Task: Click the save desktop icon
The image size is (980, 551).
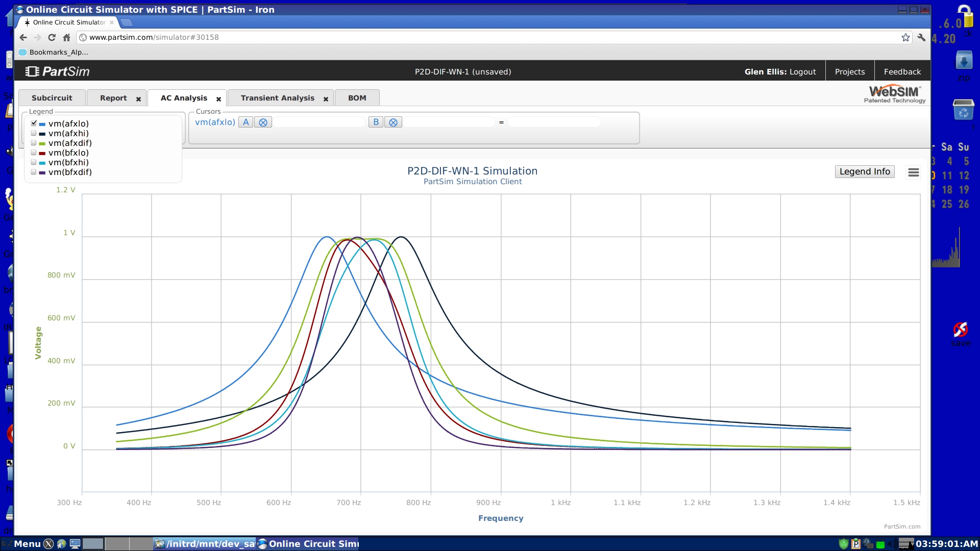Action: tap(961, 334)
